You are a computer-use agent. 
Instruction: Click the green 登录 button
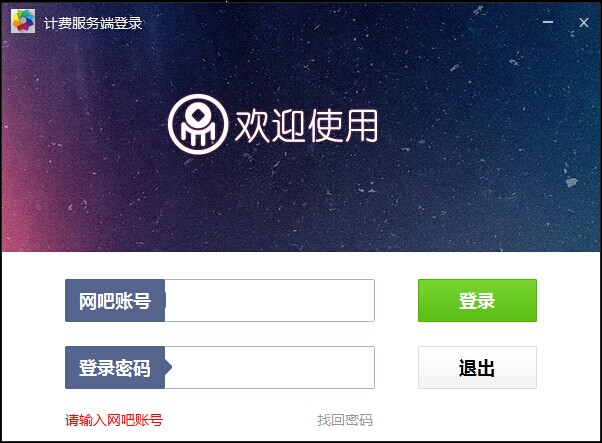477,301
